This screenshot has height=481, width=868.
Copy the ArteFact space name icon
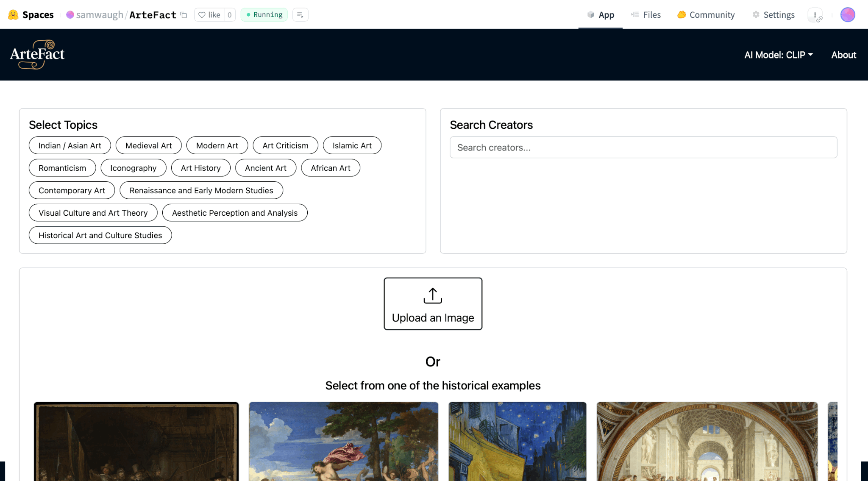point(184,15)
